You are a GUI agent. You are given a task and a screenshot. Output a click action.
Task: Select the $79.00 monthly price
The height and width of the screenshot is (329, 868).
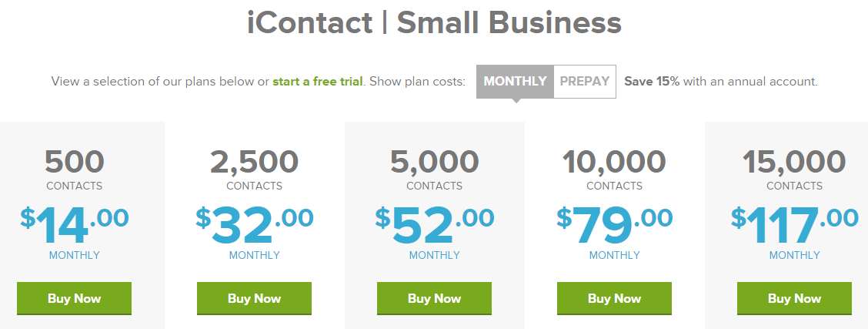615,226
